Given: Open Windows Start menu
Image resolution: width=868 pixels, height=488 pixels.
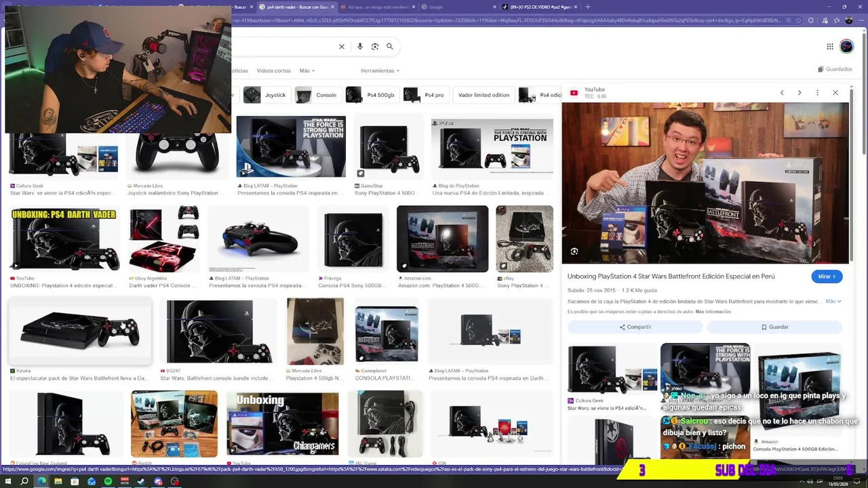Looking at the screenshot, I should tap(7, 482).
